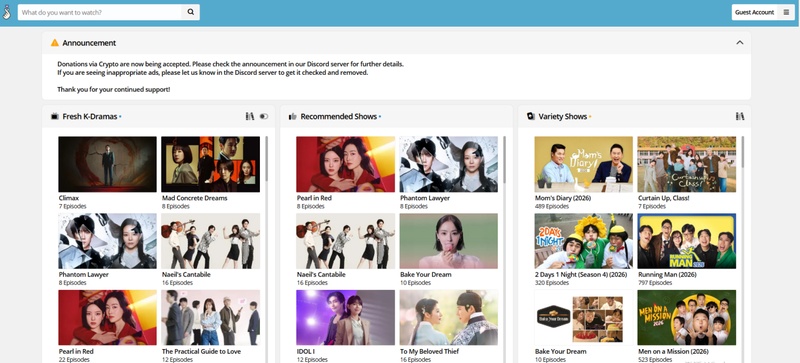This screenshot has height=363, width=800.
Task: Open the Running Man (2026) poster
Action: [687, 241]
